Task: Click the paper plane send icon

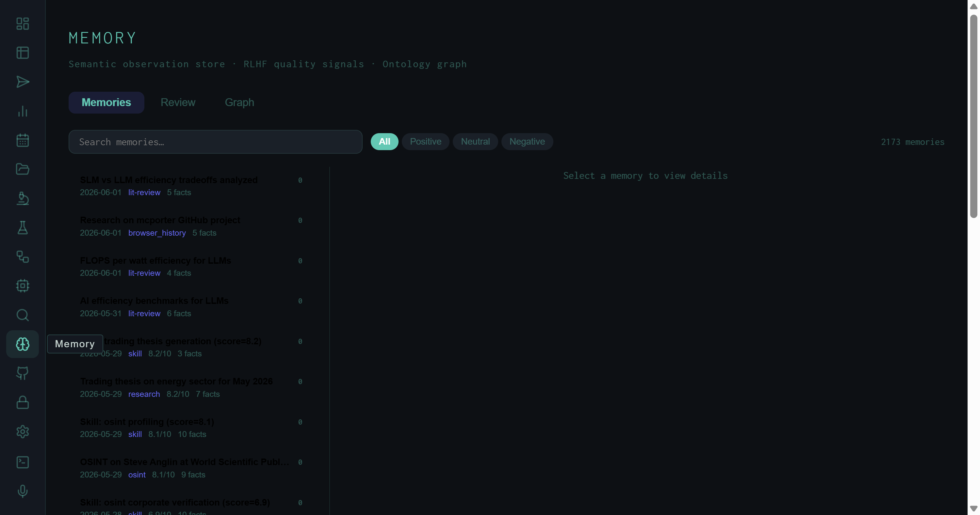Action: (x=23, y=82)
